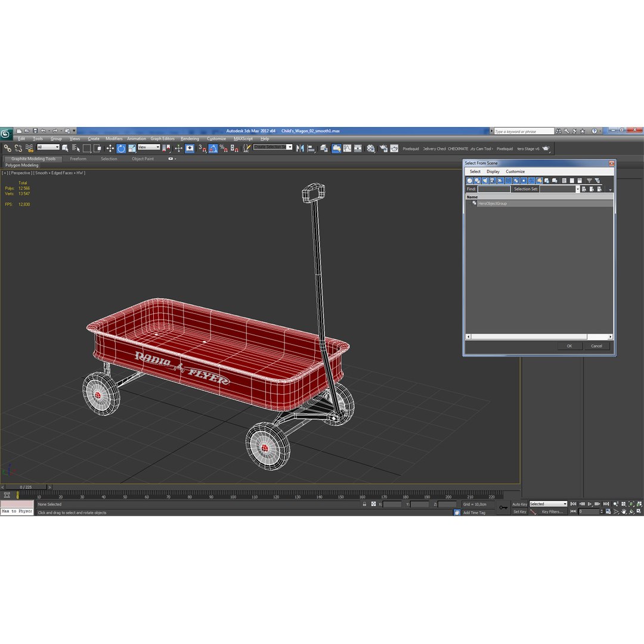This screenshot has width=644, height=644.
Task: Select the Select and Link tool
Action: tap(7, 148)
